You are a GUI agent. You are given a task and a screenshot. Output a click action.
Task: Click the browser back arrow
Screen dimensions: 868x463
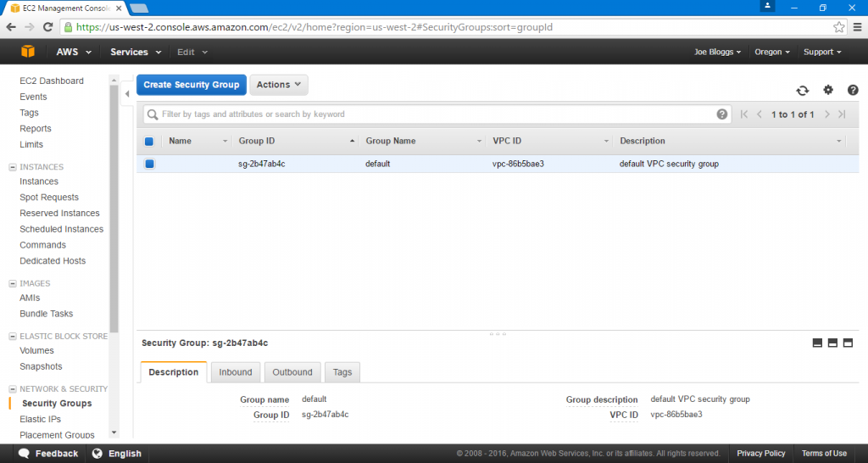pyautogui.click(x=11, y=27)
